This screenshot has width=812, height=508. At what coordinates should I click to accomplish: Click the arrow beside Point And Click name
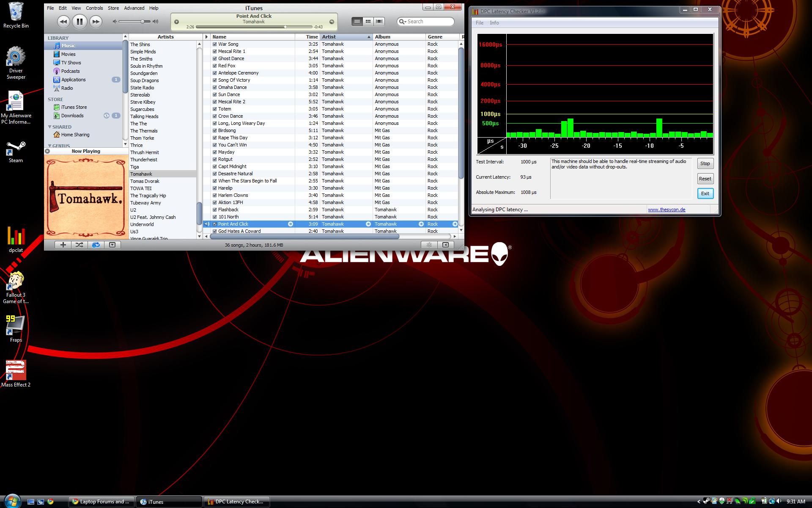click(291, 224)
